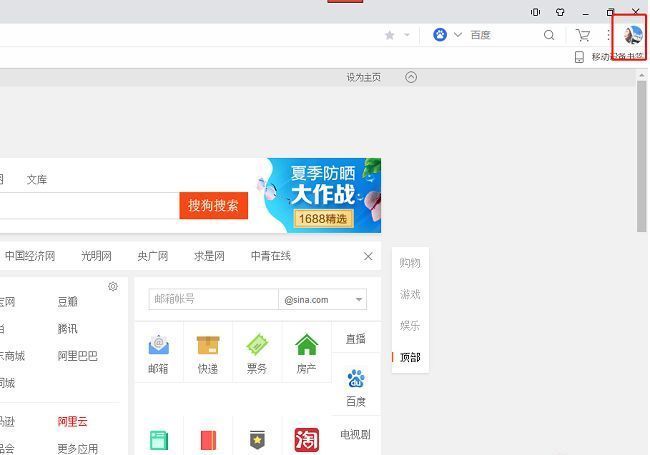Click the 邮箱帐号 input field
Image resolution: width=650 pixels, height=455 pixels.
pyautogui.click(x=213, y=299)
